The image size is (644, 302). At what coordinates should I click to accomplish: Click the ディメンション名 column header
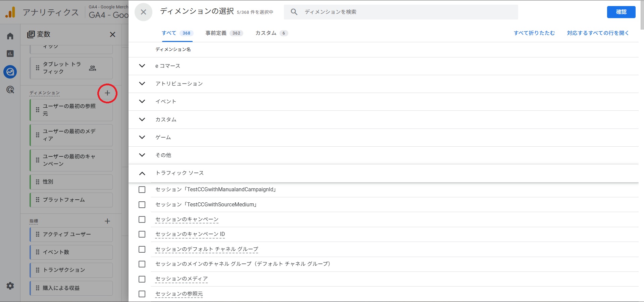point(173,49)
